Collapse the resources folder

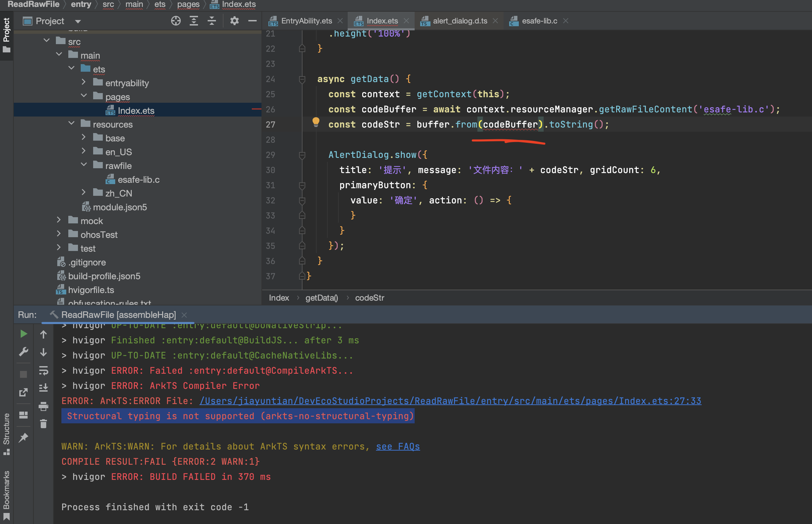71,123
